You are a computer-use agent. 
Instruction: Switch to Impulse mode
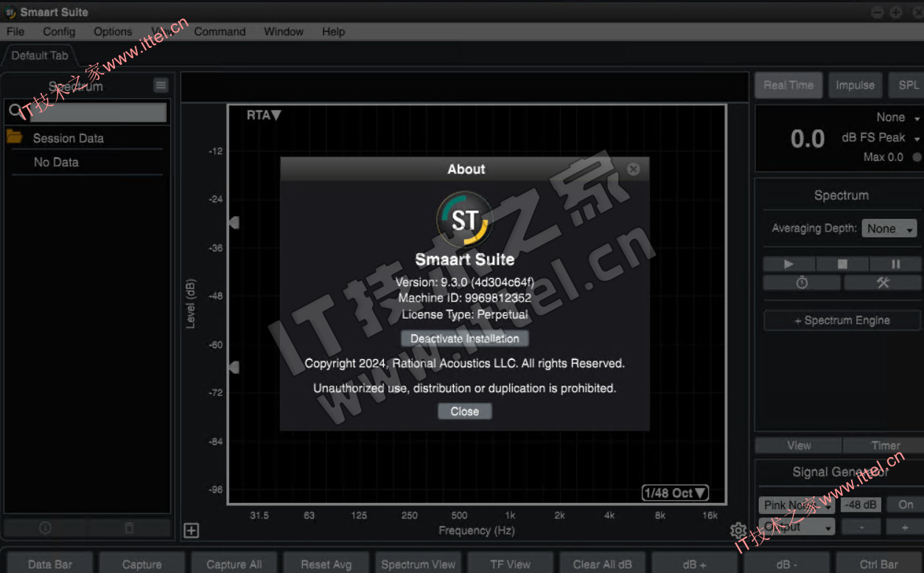click(855, 86)
